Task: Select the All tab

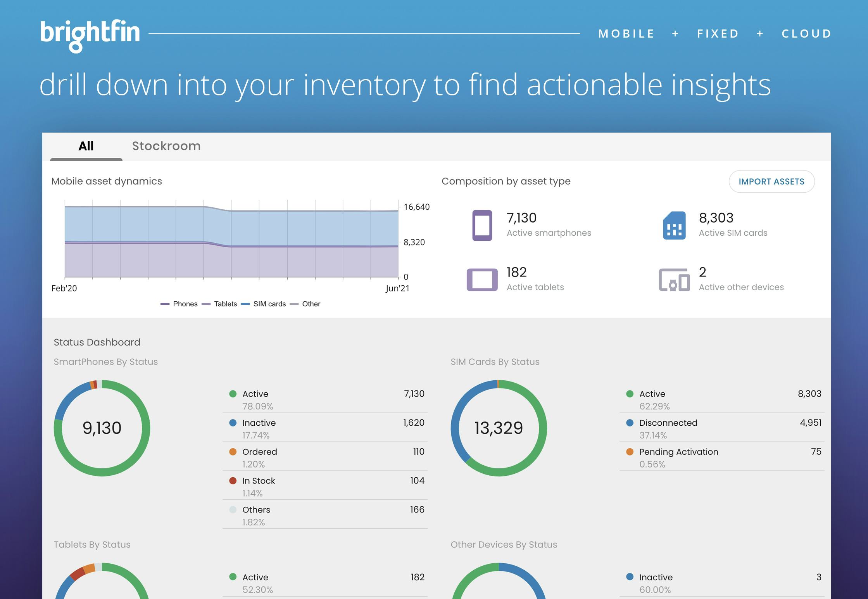Action: pyautogui.click(x=86, y=146)
